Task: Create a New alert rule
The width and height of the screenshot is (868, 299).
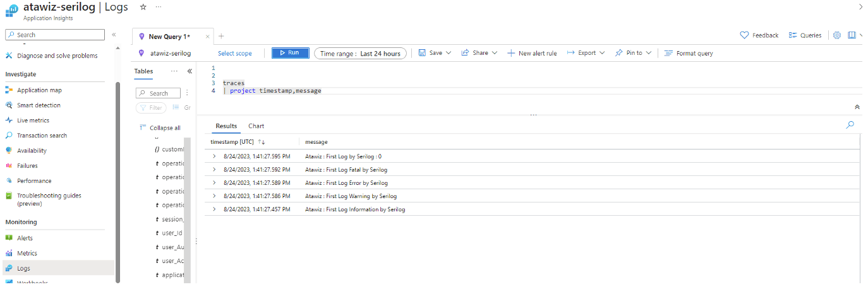Action: pyautogui.click(x=532, y=54)
